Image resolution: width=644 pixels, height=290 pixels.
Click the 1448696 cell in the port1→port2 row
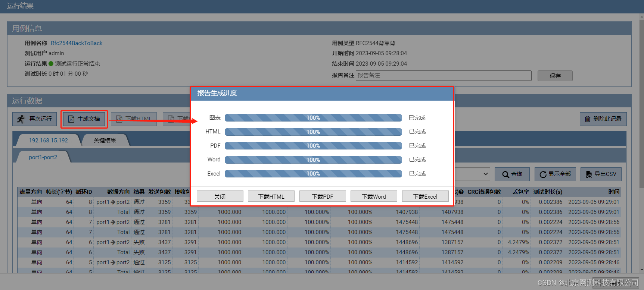click(407, 242)
